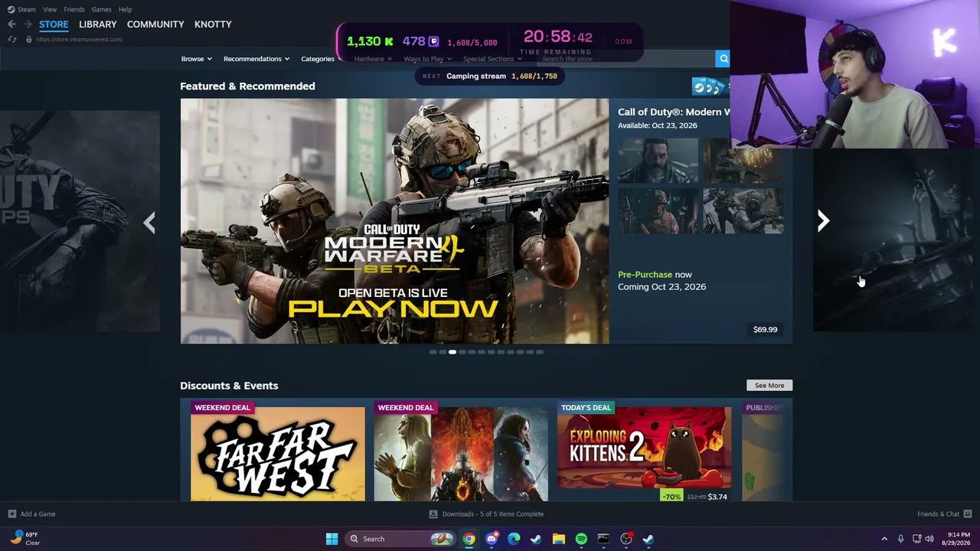Click the Windows taskbar Search box
Image resolution: width=980 pixels, height=551 pixels.
click(x=400, y=539)
